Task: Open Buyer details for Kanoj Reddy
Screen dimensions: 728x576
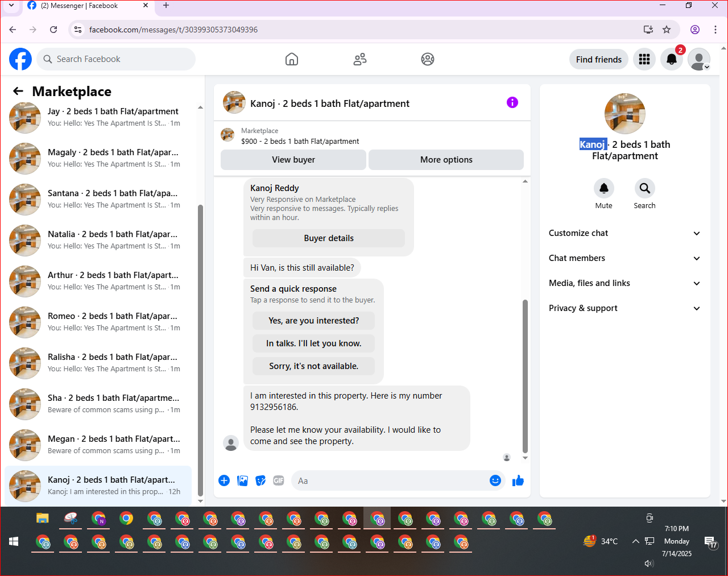Action: point(329,238)
